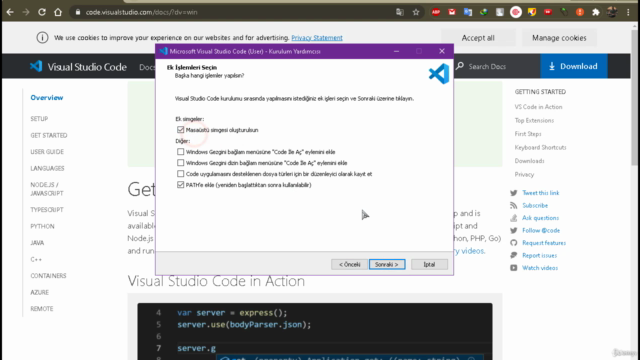Check desteklenen dosya türleri düzenleyici option
The height and width of the screenshot is (360, 640).
coord(180,174)
